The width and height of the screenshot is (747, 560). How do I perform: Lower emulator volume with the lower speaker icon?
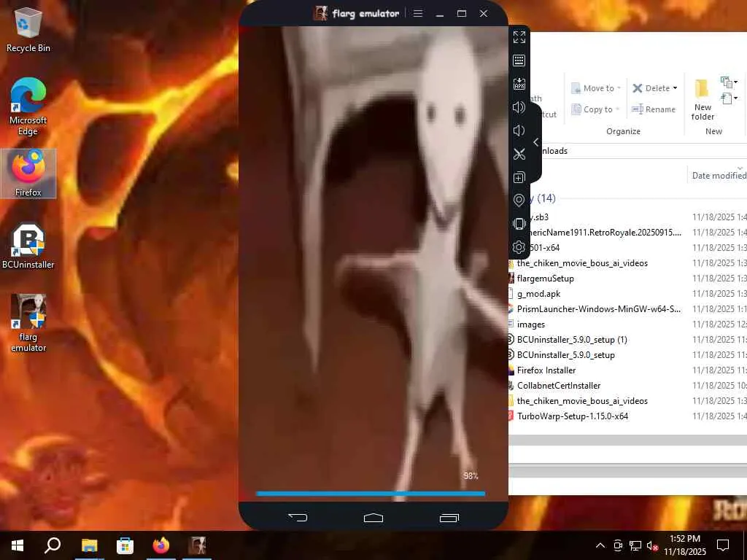(519, 131)
